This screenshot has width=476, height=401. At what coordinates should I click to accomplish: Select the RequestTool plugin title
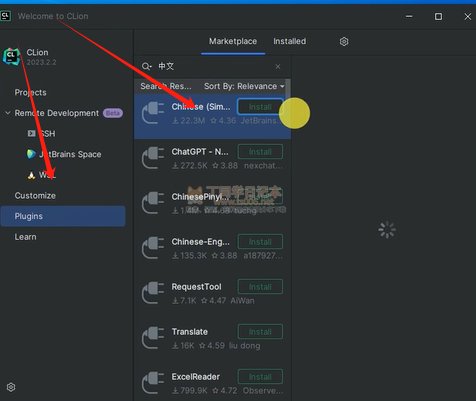(196, 287)
